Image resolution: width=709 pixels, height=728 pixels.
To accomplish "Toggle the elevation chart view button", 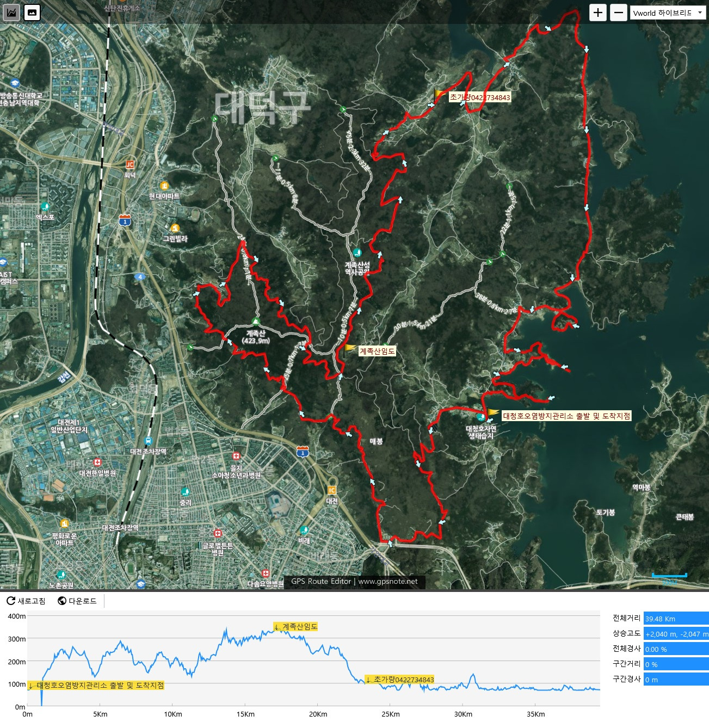I will pyautogui.click(x=11, y=12).
